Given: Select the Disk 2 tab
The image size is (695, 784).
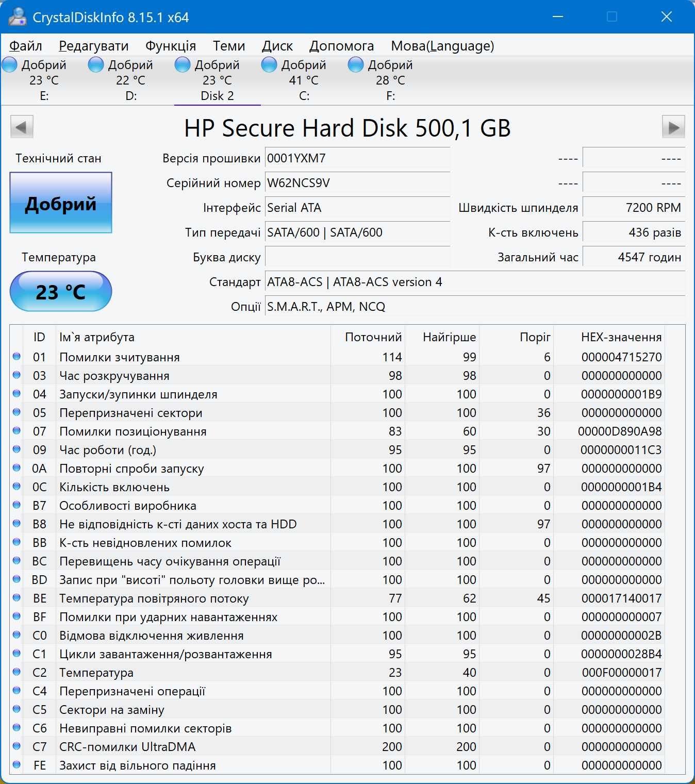Looking at the screenshot, I should pyautogui.click(x=218, y=80).
